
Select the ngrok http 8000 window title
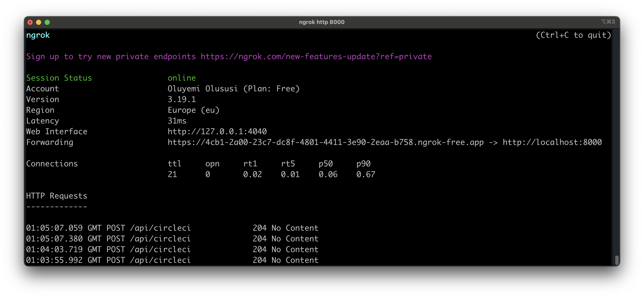coord(322,22)
